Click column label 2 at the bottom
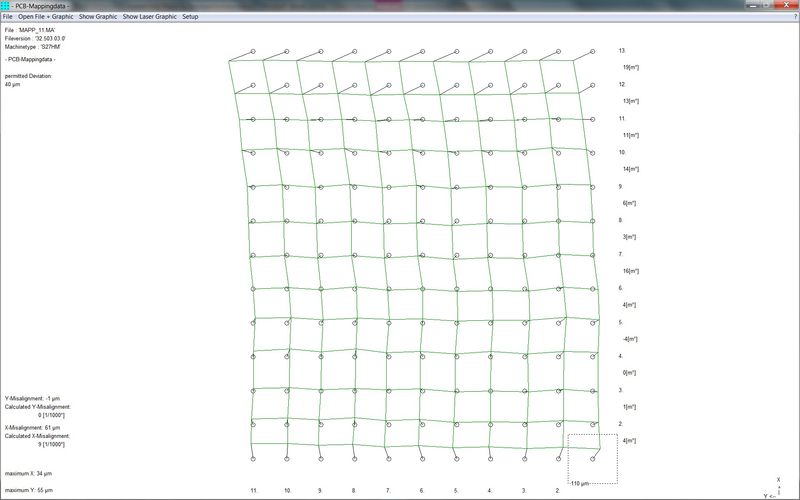800x500 pixels. coord(557,491)
